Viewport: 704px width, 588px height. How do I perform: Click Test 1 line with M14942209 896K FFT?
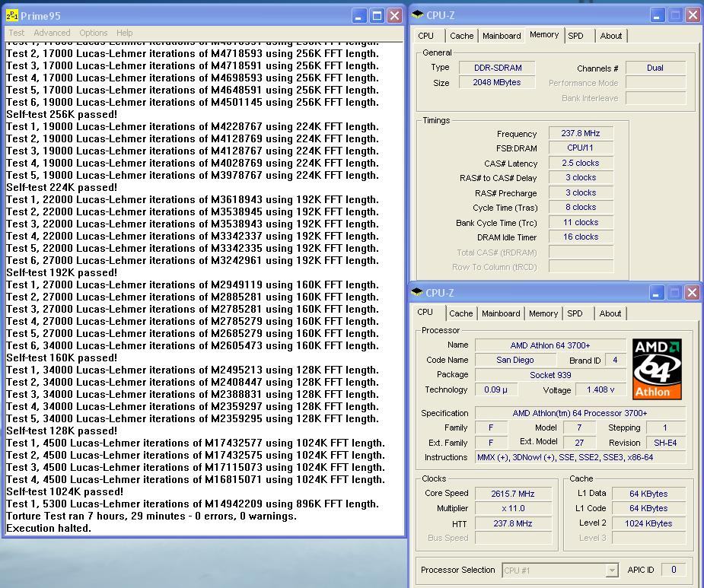(x=193, y=504)
